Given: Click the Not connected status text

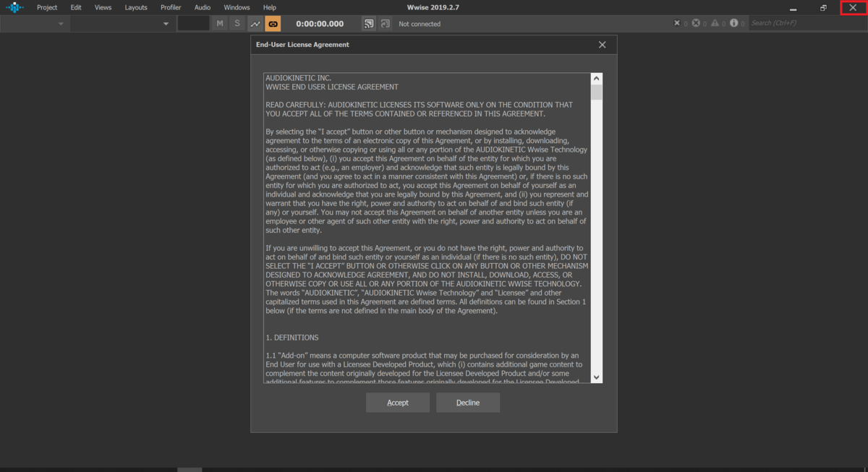Looking at the screenshot, I should 420,24.
